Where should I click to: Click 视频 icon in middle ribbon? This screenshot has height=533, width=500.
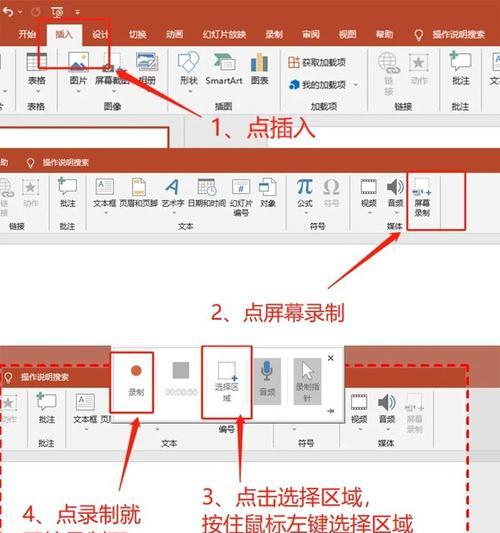[368, 187]
